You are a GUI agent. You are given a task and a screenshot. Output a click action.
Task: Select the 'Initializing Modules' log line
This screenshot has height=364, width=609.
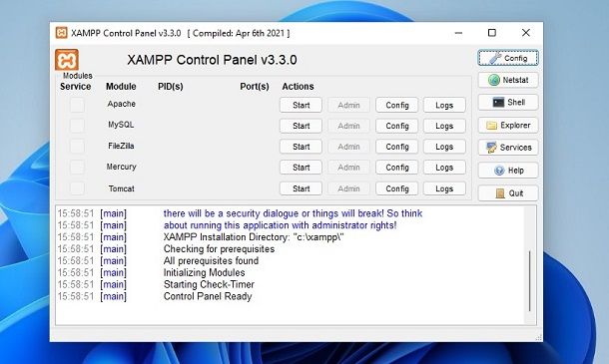[205, 273]
